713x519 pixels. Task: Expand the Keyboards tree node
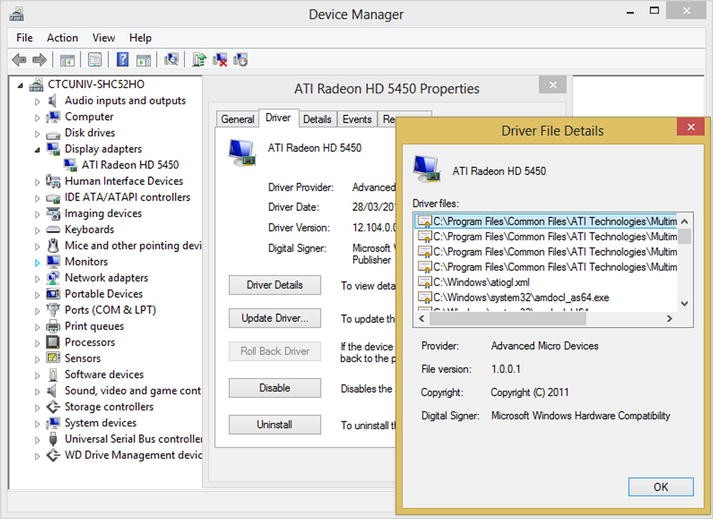pyautogui.click(x=37, y=230)
